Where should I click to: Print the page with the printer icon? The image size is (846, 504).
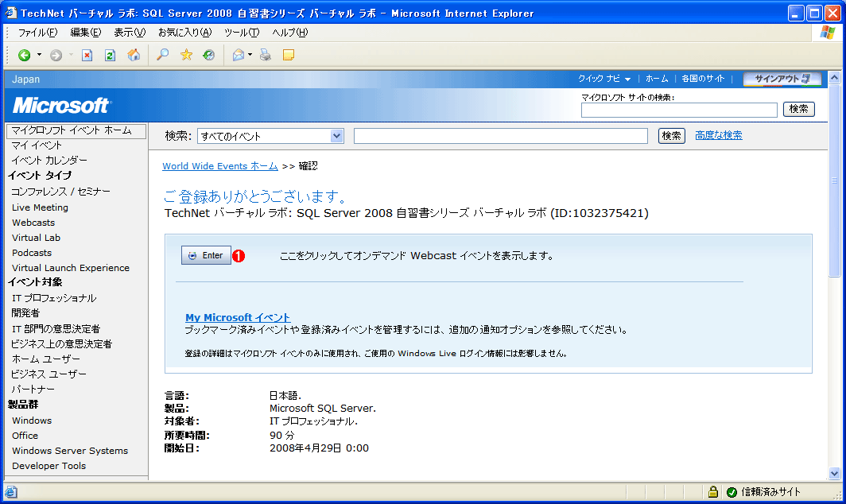266,55
